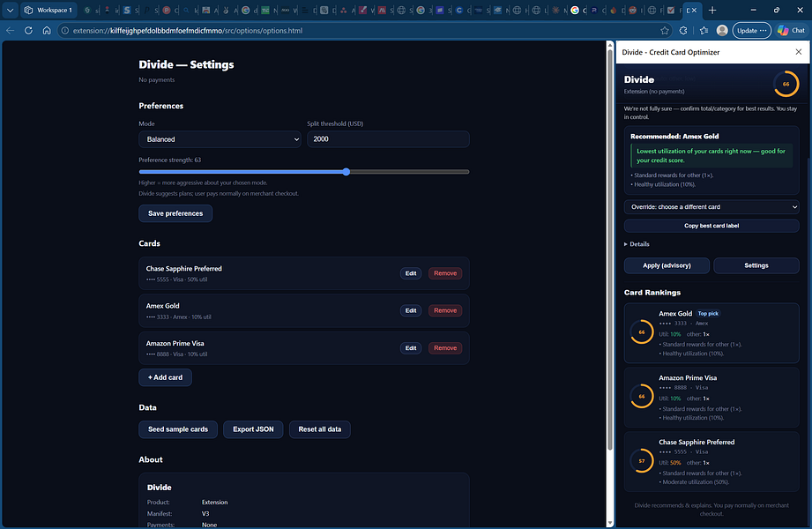Click the browser Update button
The height and width of the screenshot is (529, 812).
tap(751, 31)
